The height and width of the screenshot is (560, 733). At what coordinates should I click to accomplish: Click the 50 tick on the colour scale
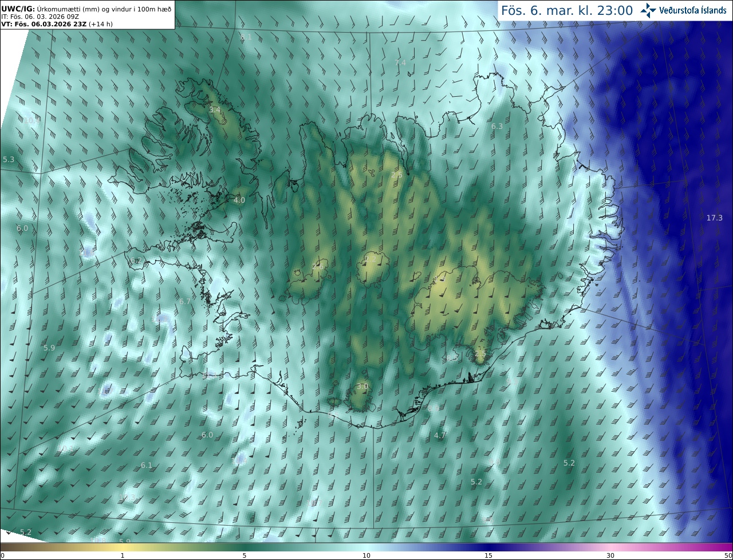[728, 555]
